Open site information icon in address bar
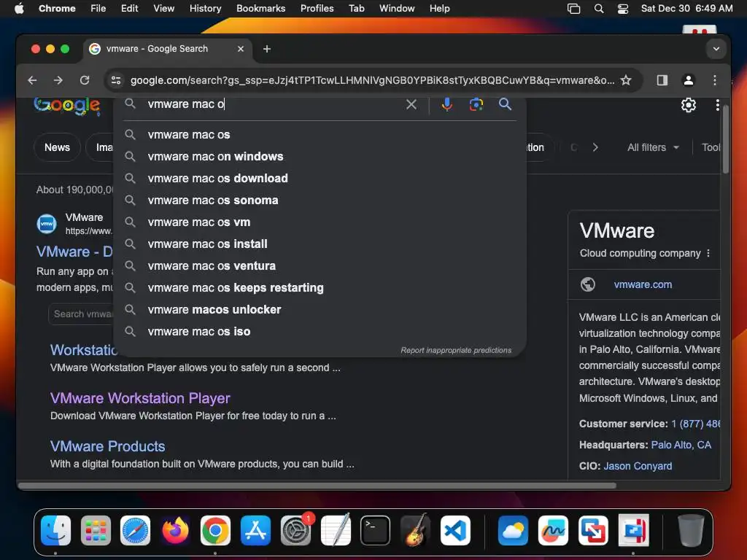This screenshot has width=747, height=560. [x=116, y=80]
